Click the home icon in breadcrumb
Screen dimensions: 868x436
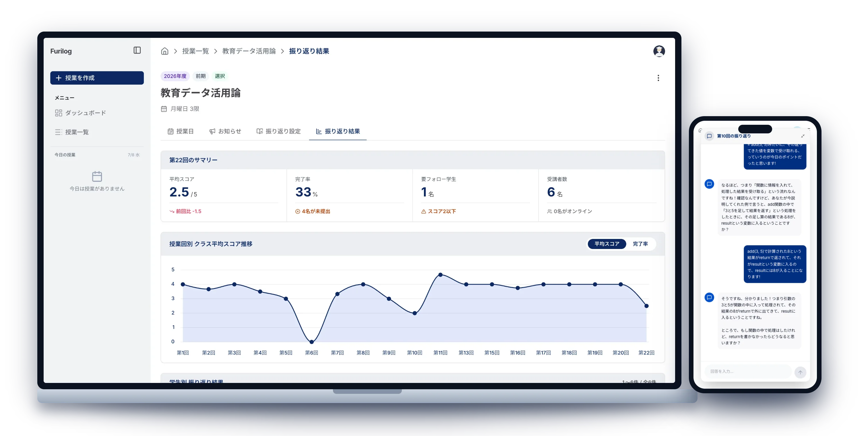pyautogui.click(x=164, y=51)
